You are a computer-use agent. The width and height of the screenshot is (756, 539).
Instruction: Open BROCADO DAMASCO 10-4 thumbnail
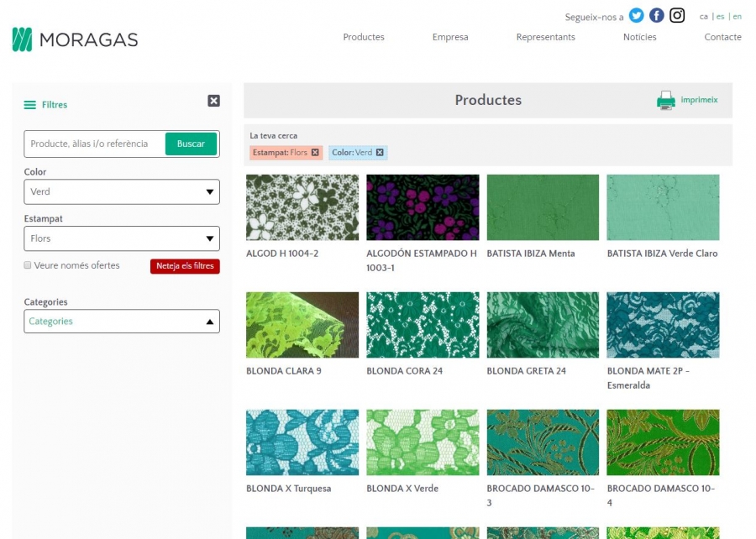click(663, 442)
